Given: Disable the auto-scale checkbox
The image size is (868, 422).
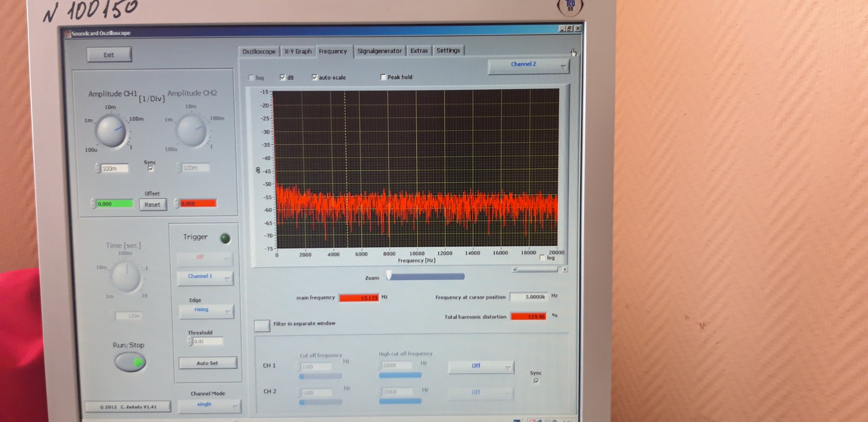Looking at the screenshot, I should click(x=314, y=77).
